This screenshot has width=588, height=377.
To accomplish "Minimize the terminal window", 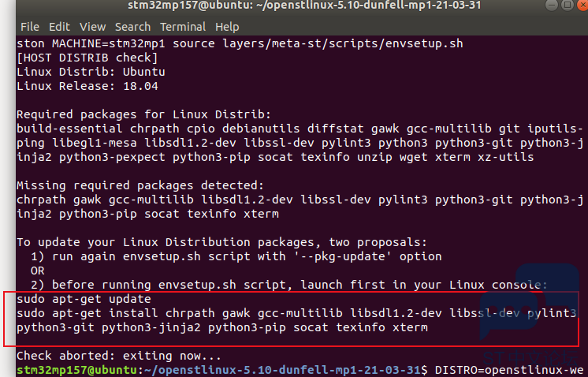I will (x=551, y=5).
